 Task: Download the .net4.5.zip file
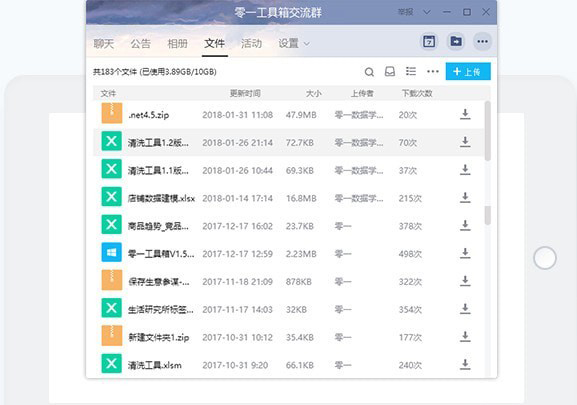coord(465,114)
